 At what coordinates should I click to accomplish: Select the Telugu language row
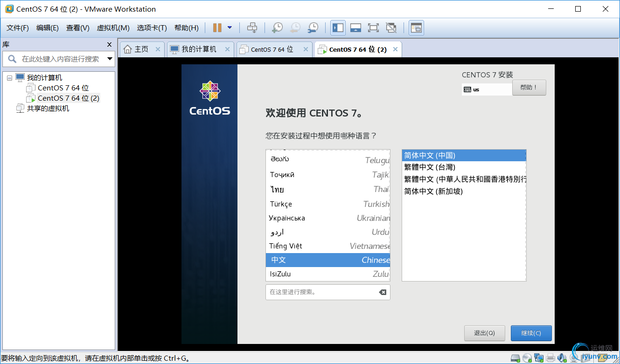point(327,160)
